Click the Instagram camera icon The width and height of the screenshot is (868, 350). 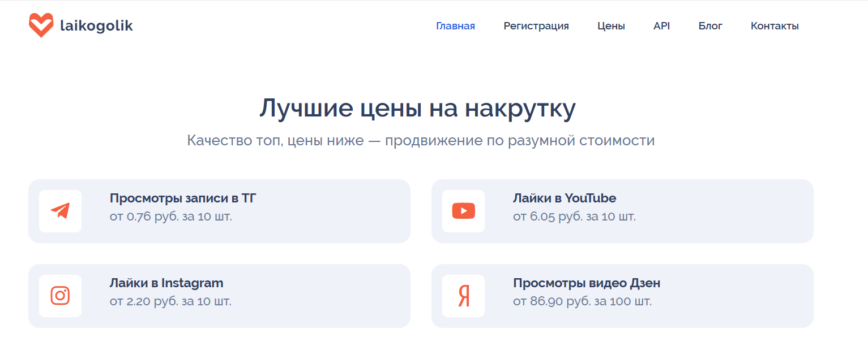pyautogui.click(x=60, y=296)
